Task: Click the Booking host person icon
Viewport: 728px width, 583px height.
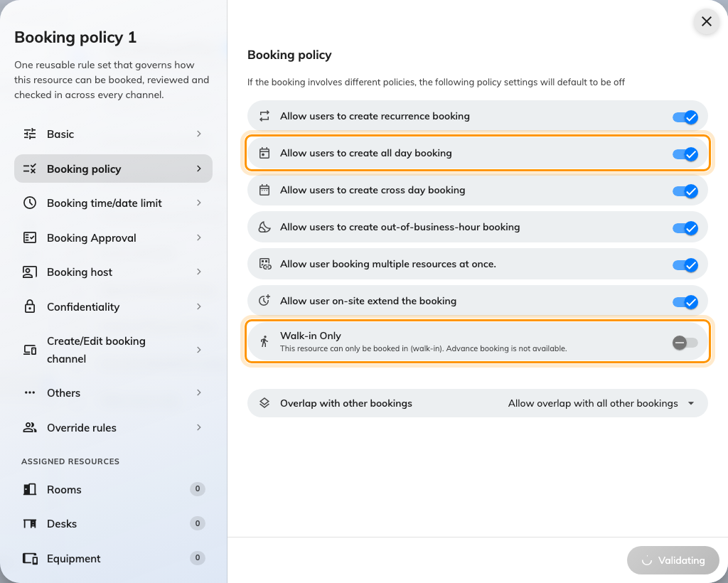Action: 30,272
